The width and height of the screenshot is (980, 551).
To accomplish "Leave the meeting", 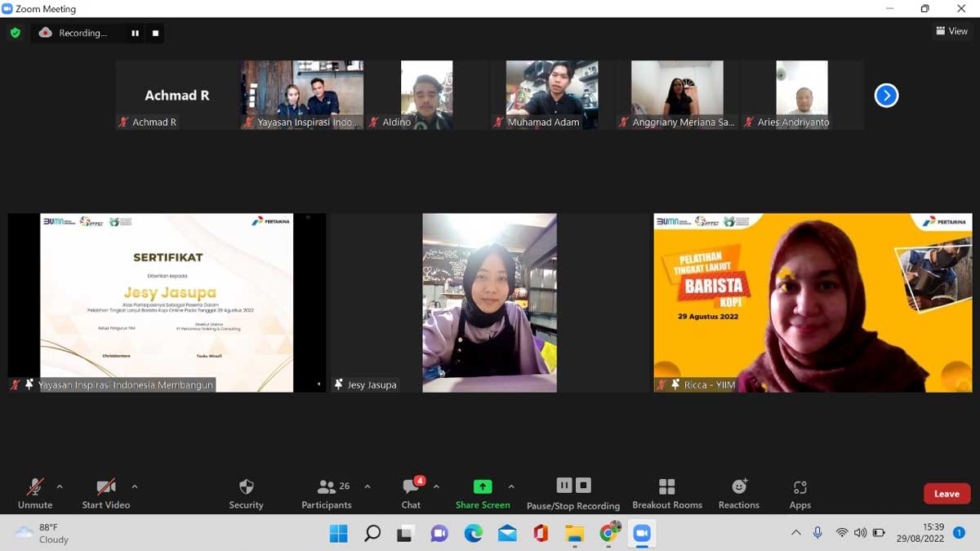I will (947, 493).
